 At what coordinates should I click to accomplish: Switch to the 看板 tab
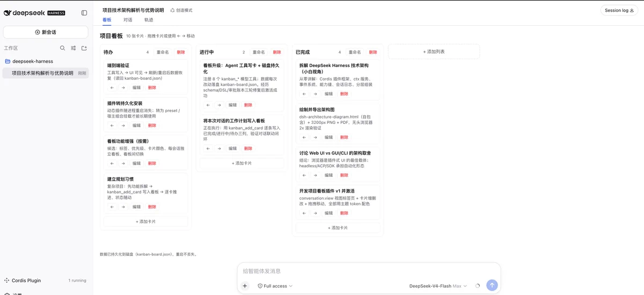coord(107,20)
